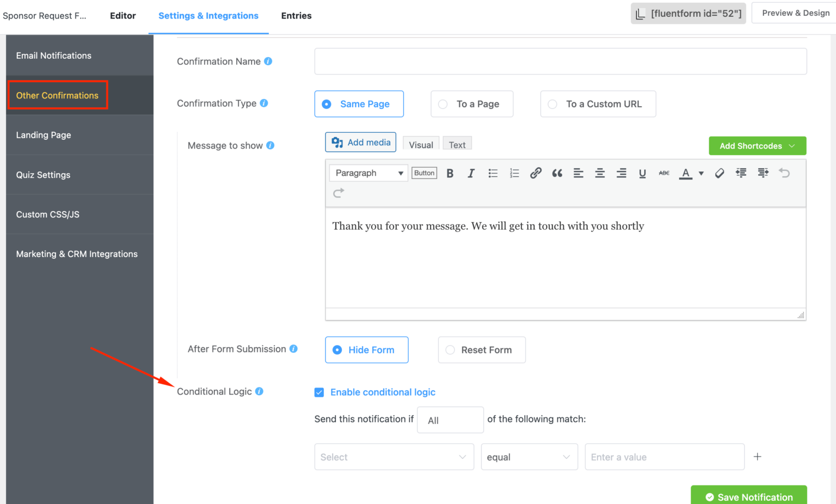This screenshot has width=836, height=504.
Task: Apply strikethrough formatting in the editor
Action: click(663, 173)
